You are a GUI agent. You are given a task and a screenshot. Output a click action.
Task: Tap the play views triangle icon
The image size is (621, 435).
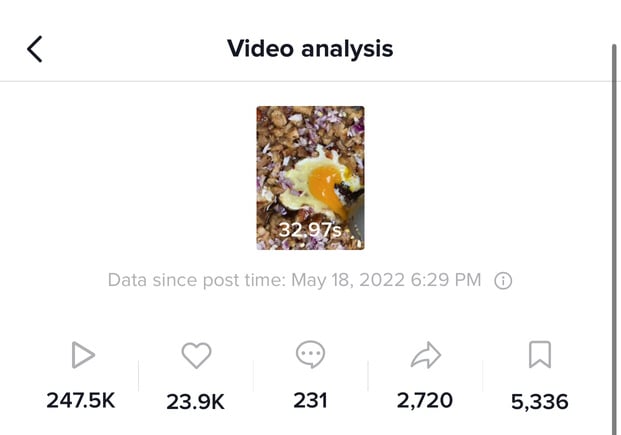pyautogui.click(x=83, y=355)
